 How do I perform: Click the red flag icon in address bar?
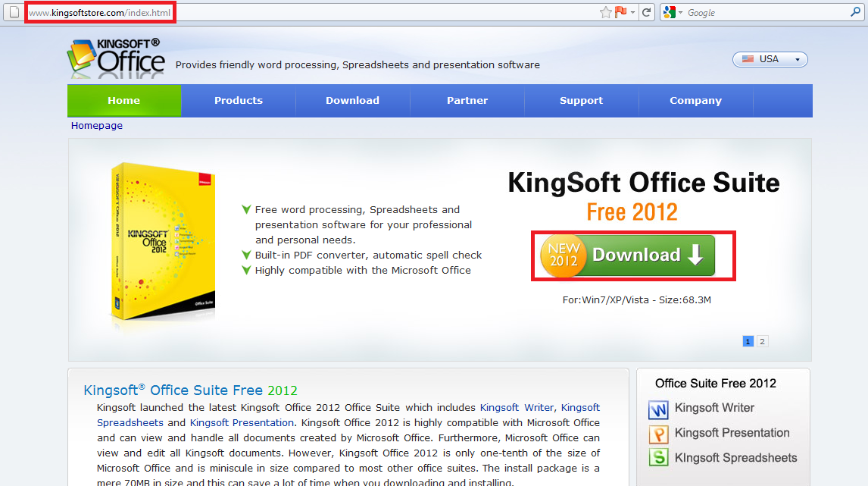621,12
